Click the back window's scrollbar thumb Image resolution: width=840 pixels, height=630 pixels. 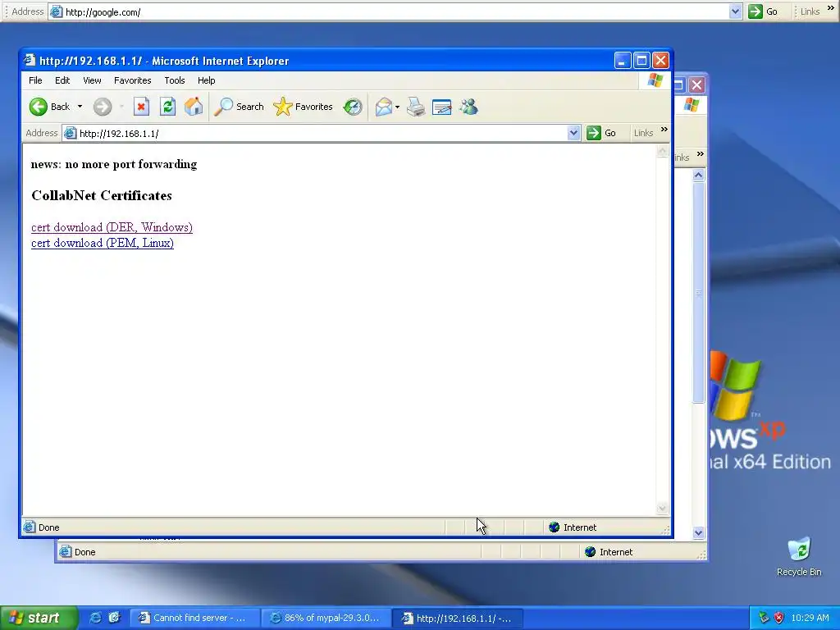tap(698, 293)
